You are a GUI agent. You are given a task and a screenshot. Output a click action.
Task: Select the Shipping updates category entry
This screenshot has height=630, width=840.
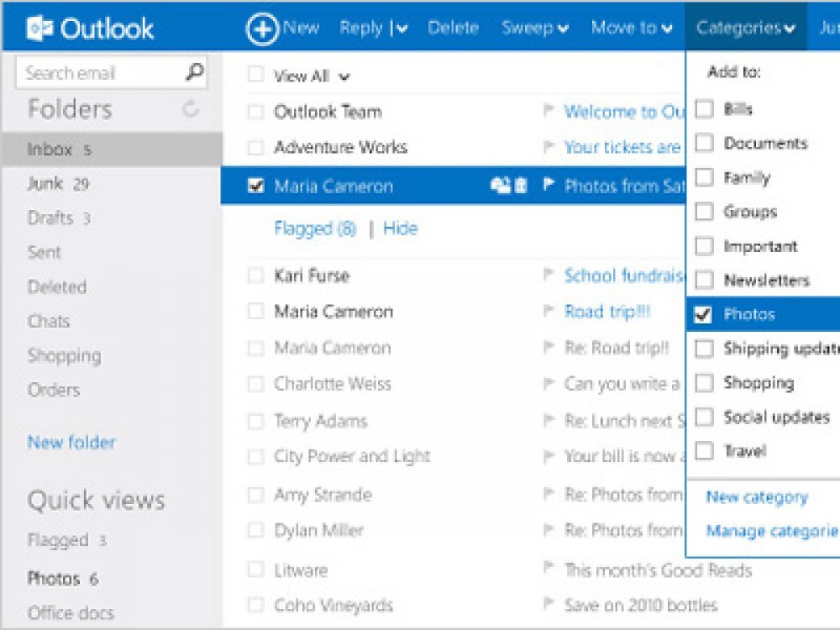click(781, 349)
